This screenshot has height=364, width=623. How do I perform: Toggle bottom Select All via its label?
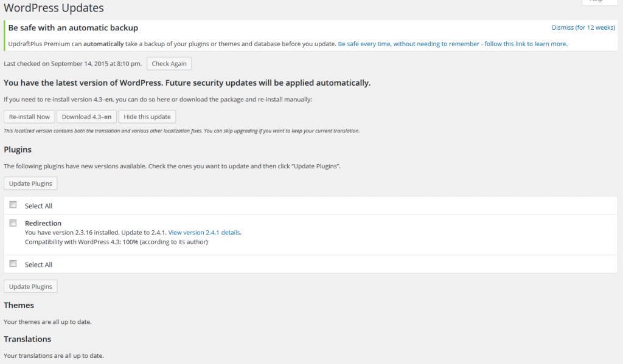click(x=38, y=264)
